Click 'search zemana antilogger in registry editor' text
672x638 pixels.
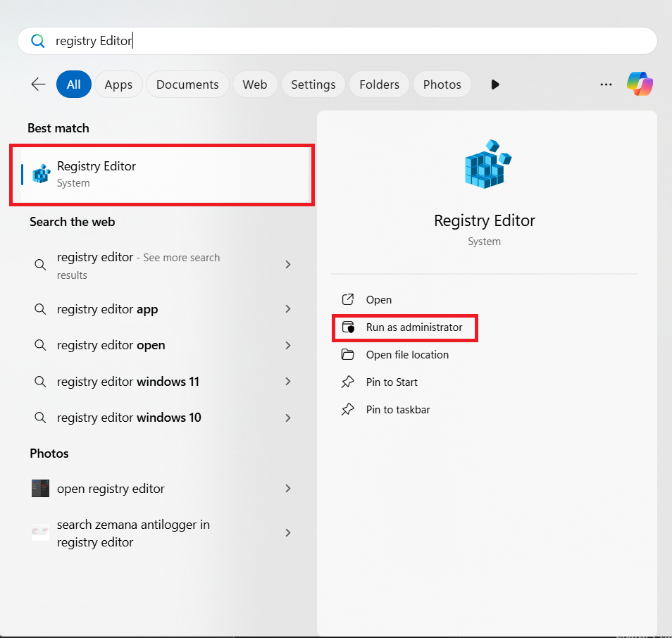[x=133, y=533]
